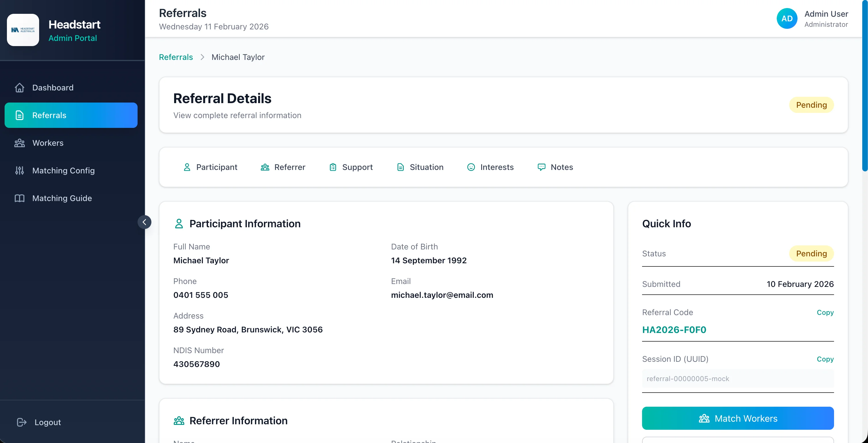Click the Referrer Information heading icon
The image size is (868, 443).
179,421
